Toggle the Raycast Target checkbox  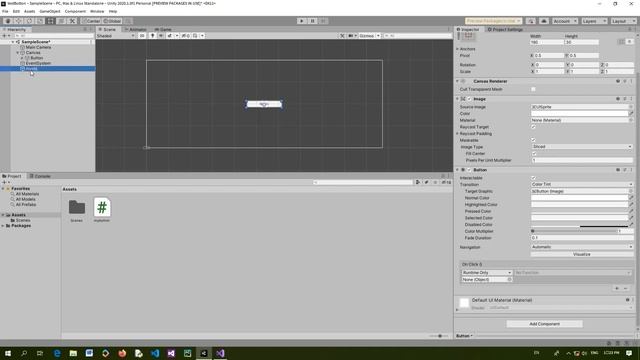533,127
